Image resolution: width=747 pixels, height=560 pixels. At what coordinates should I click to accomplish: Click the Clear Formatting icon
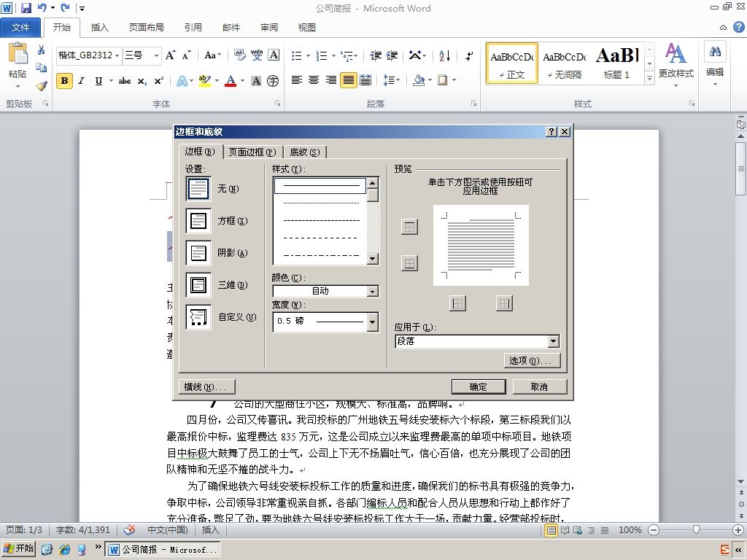tap(239, 55)
